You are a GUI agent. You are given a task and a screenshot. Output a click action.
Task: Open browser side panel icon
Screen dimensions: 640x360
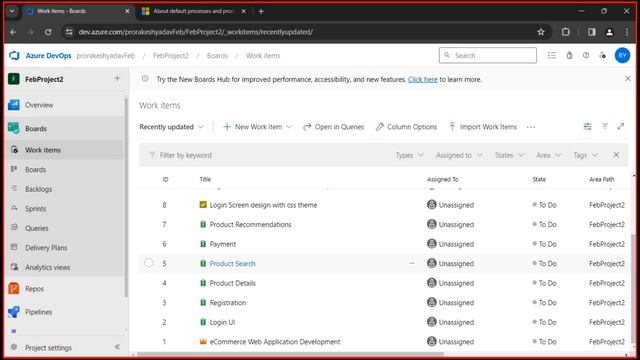pos(591,32)
